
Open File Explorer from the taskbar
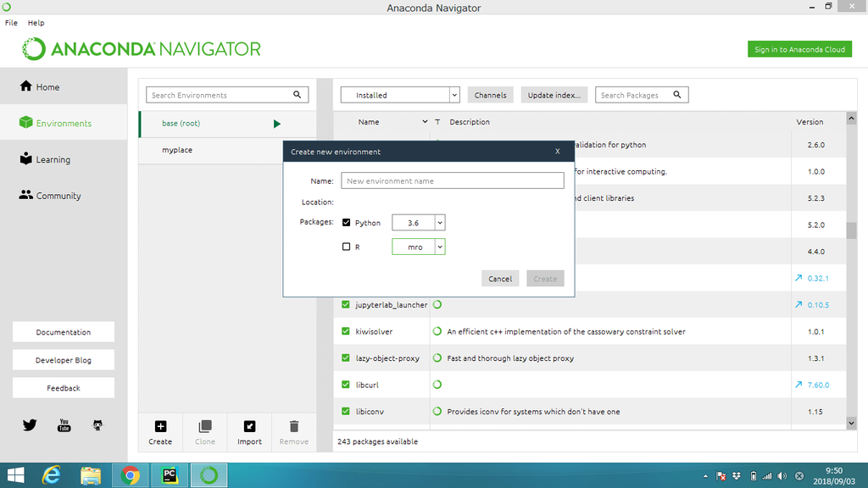[91, 475]
